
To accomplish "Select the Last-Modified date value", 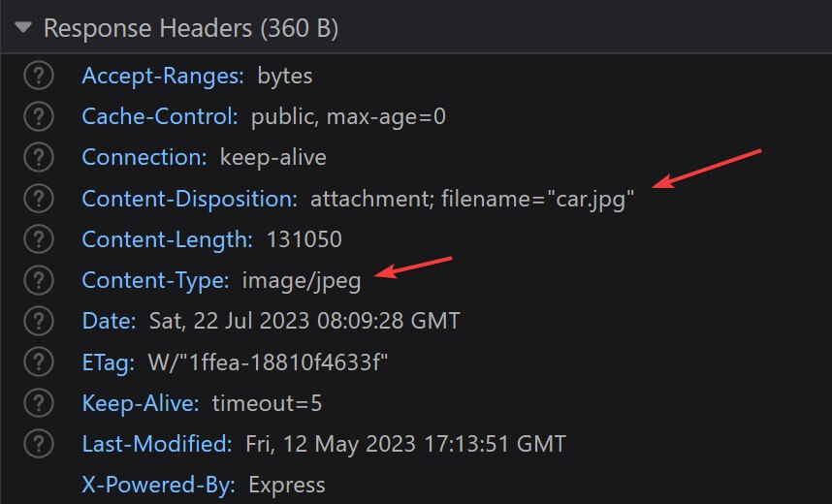I will pyautogui.click(x=406, y=444).
